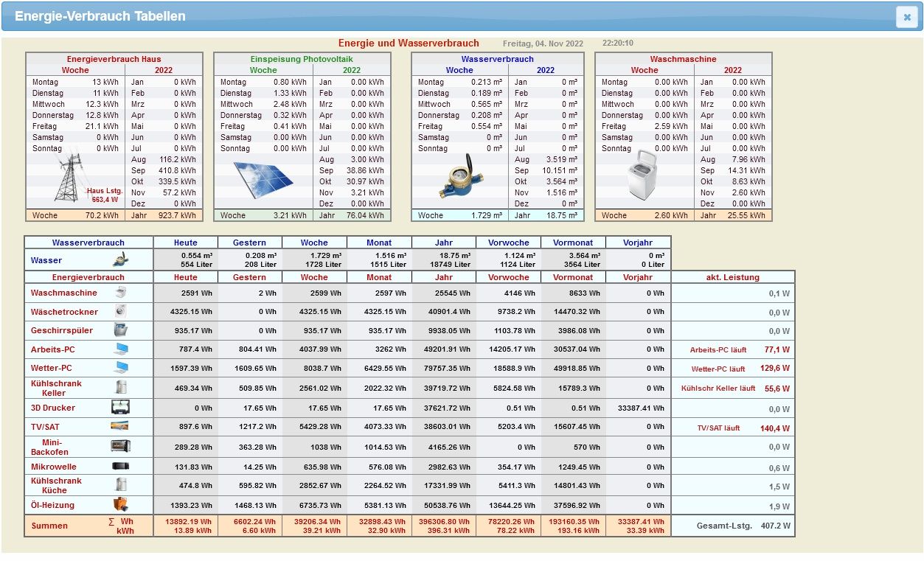Click the Jahr 25.55 kWh Waschmaschine total
The height and width of the screenshot is (561, 924).
click(733, 215)
